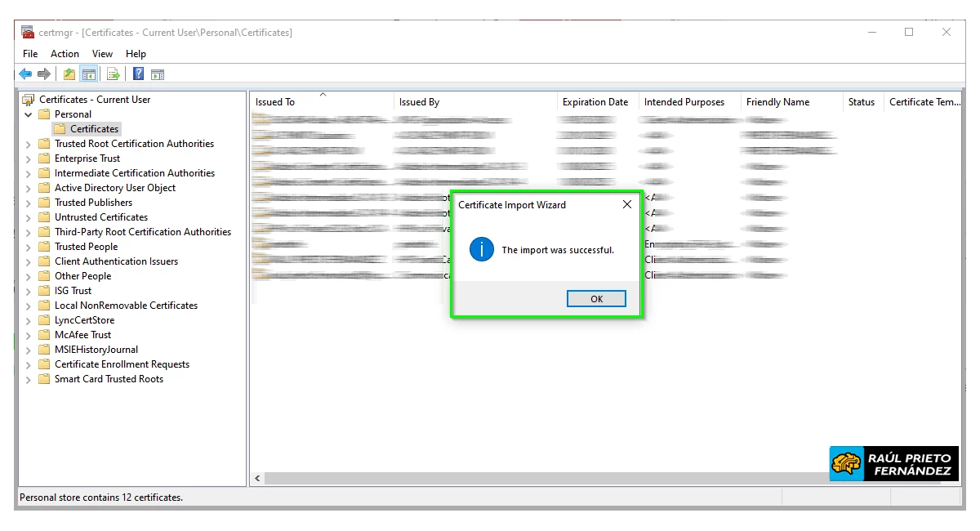Click the Back arrow toolbar icon
980x531 pixels.
coord(25,74)
